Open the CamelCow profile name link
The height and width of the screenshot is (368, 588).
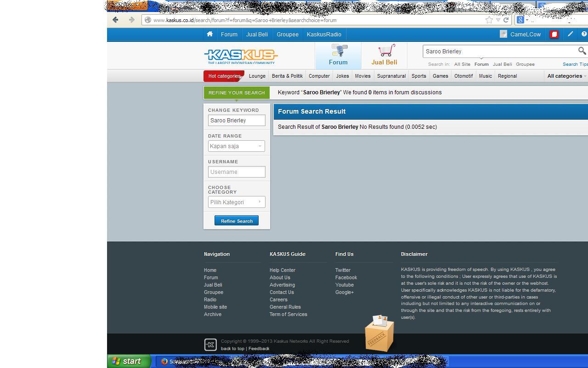point(526,34)
